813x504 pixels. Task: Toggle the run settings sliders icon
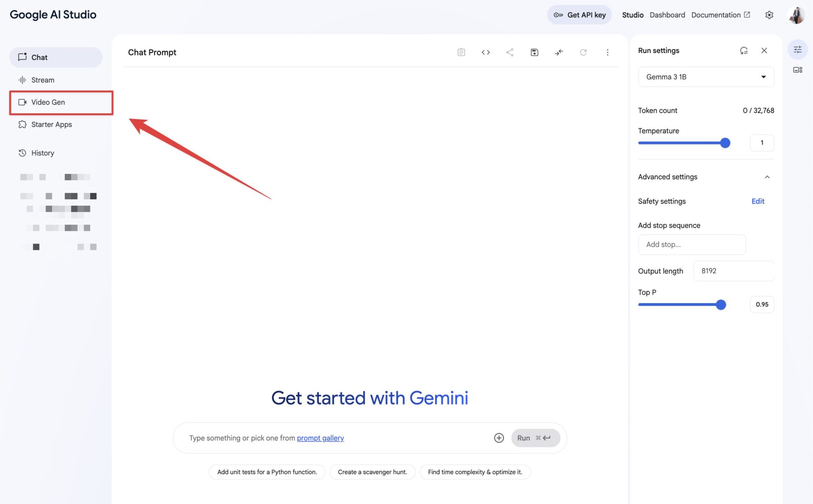point(797,50)
